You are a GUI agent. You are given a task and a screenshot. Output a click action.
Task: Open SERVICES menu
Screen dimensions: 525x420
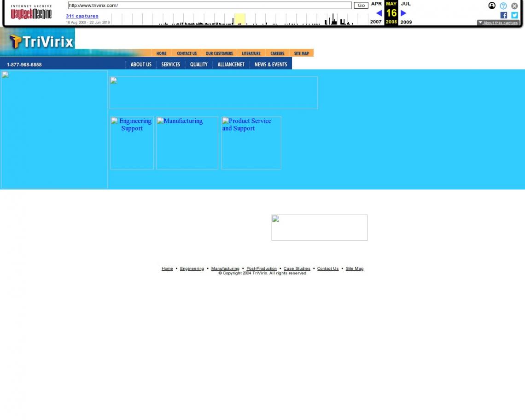tap(171, 64)
